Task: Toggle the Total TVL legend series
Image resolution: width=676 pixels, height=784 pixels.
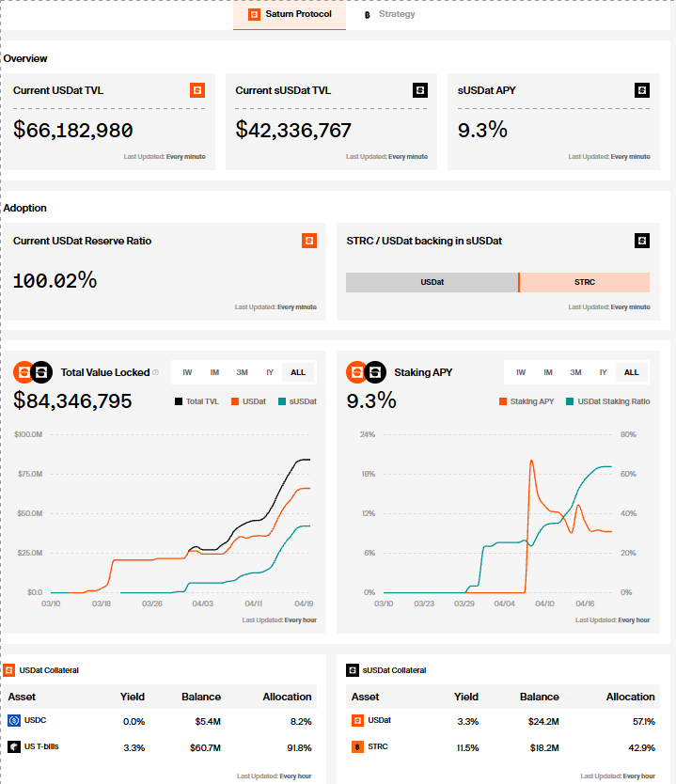Action: click(x=197, y=401)
